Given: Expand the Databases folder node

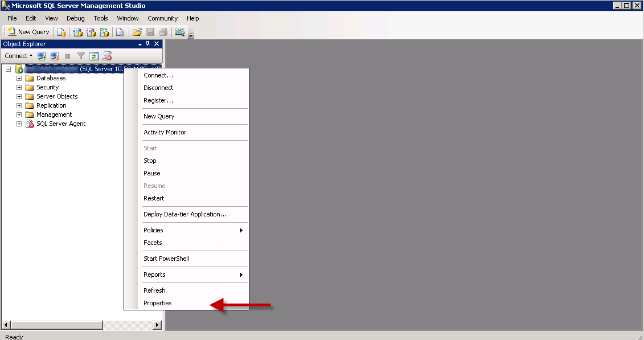Looking at the screenshot, I should point(19,78).
